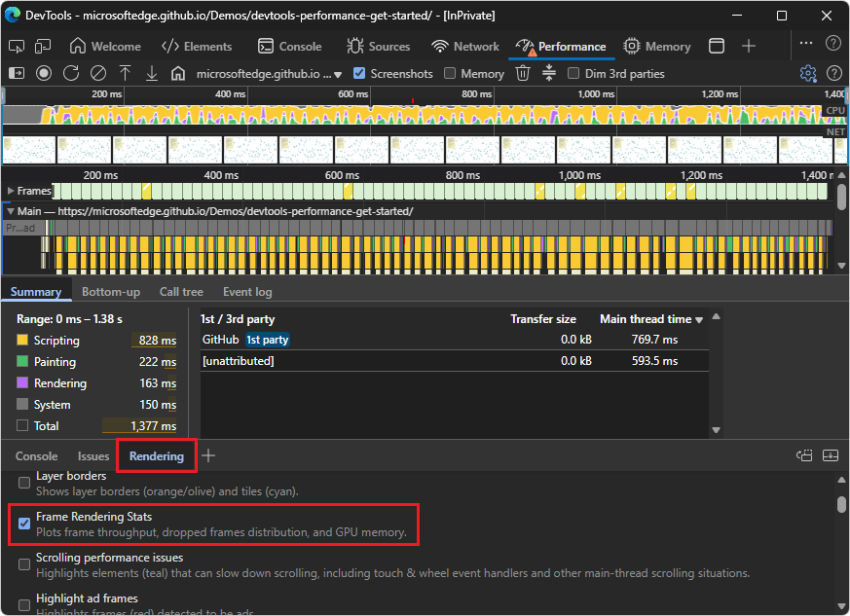This screenshot has height=616, width=850.
Task: Click the download profile arrow icon
Action: click(x=151, y=73)
